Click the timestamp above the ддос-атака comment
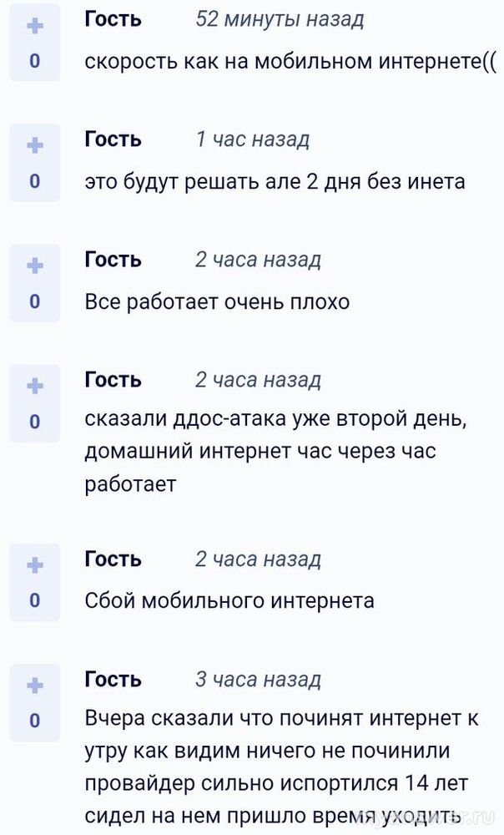This screenshot has width=504, height=835. tap(258, 380)
